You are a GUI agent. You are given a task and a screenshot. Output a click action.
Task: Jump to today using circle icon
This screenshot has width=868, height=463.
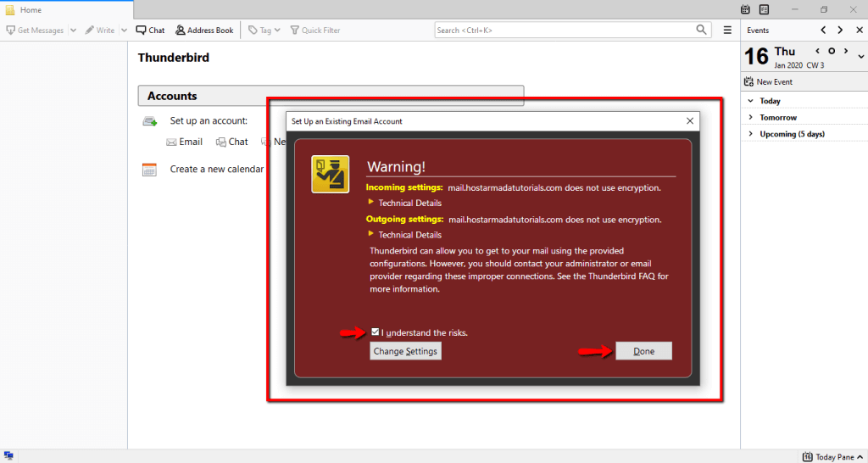point(832,51)
